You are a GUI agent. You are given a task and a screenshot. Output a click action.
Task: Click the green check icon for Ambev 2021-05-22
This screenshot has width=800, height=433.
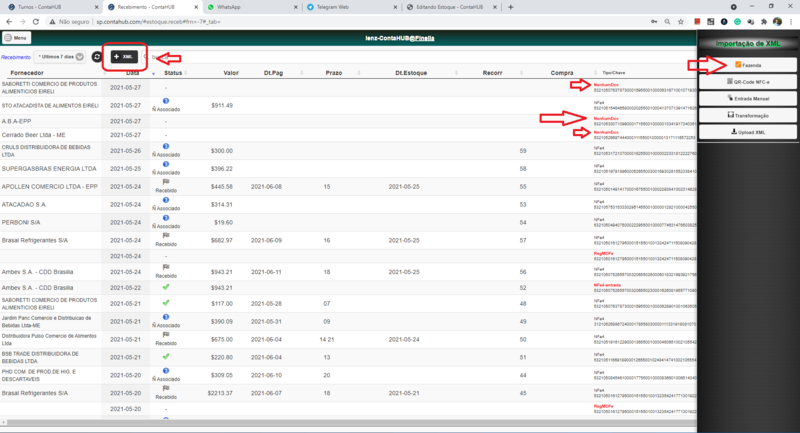[166, 287]
